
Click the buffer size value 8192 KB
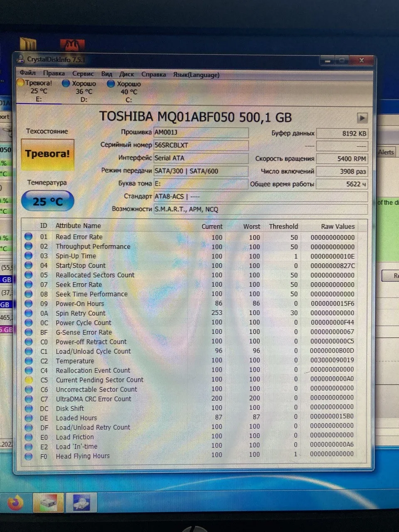(x=342, y=133)
